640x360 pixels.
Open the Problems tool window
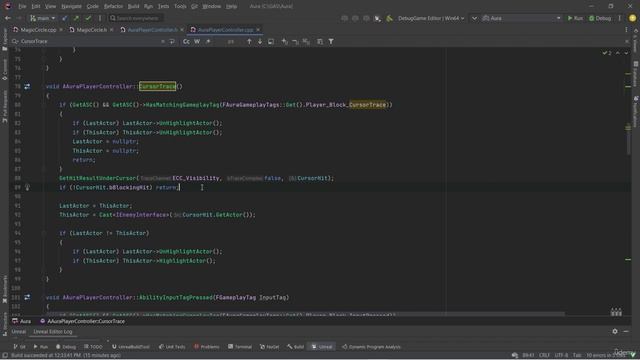(x=207, y=347)
